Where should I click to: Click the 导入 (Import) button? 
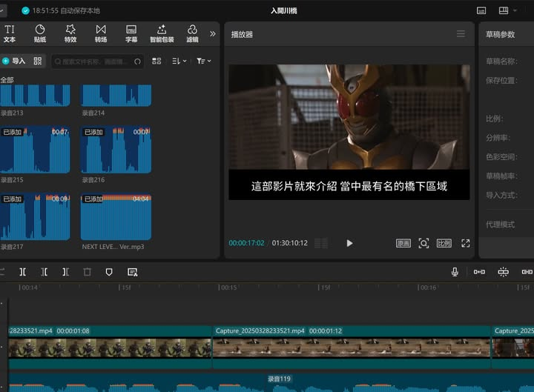[13, 61]
